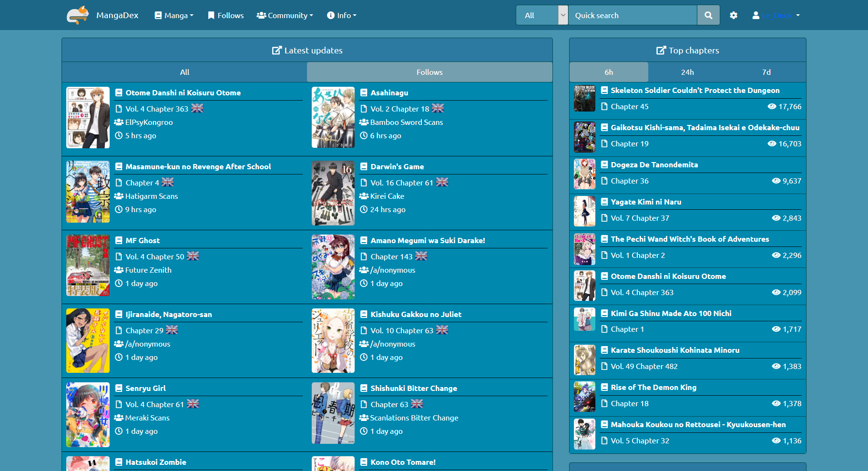This screenshot has width=868, height=471.
Task: Open Hatsukoi Zombie title
Action: pos(156,462)
